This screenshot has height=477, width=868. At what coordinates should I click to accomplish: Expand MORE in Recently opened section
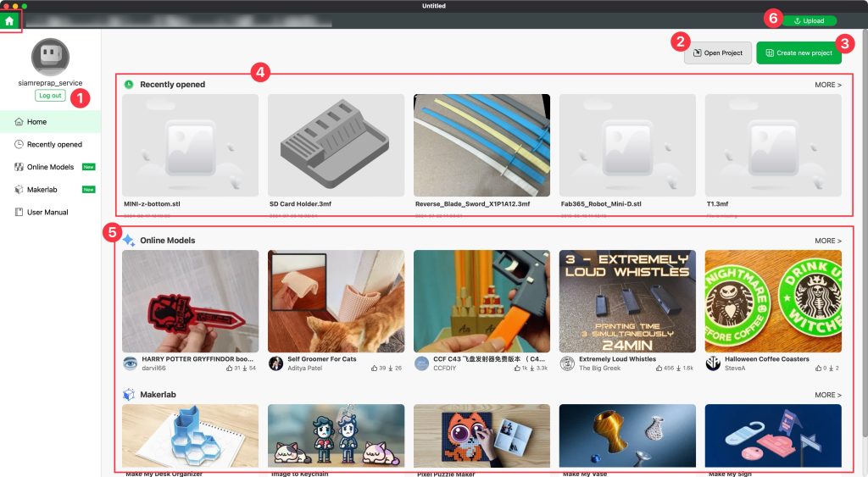(x=827, y=85)
